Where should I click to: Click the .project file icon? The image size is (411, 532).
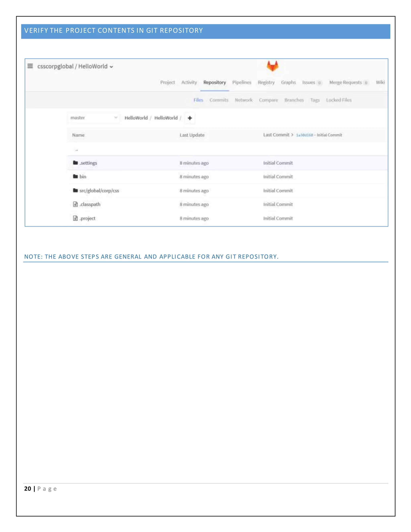click(75, 218)
